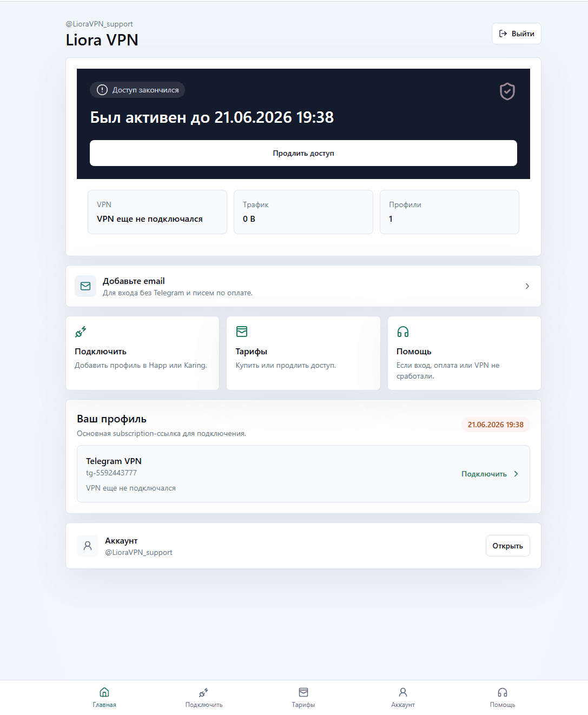Click @LioraVPN_support handle above the title
588x715 pixels.
[x=100, y=24]
